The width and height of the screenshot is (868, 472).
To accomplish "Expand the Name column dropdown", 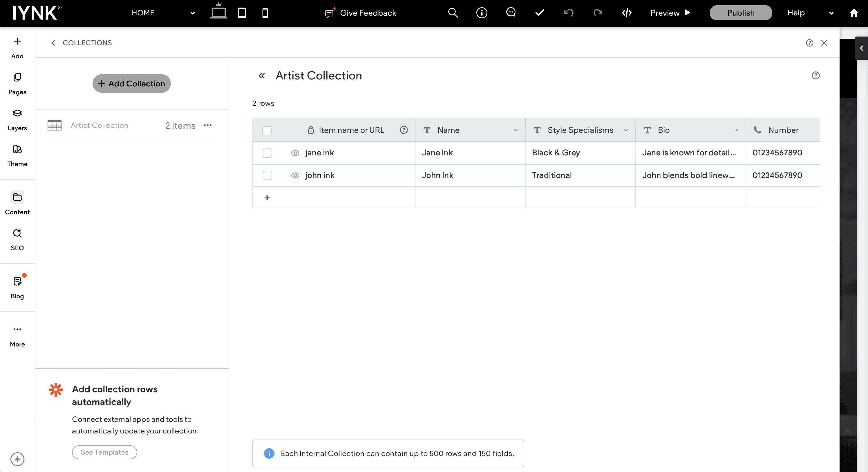I will tap(516, 130).
